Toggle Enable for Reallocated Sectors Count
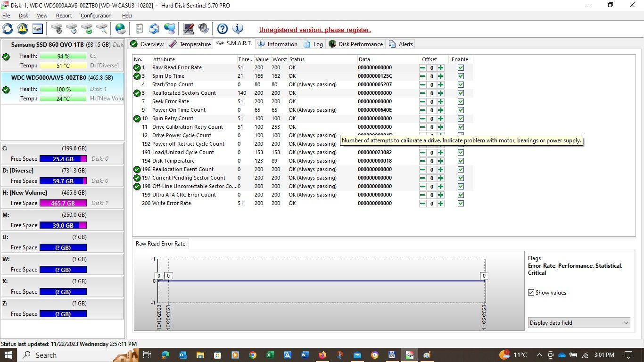The width and height of the screenshot is (644, 362). pos(461,93)
